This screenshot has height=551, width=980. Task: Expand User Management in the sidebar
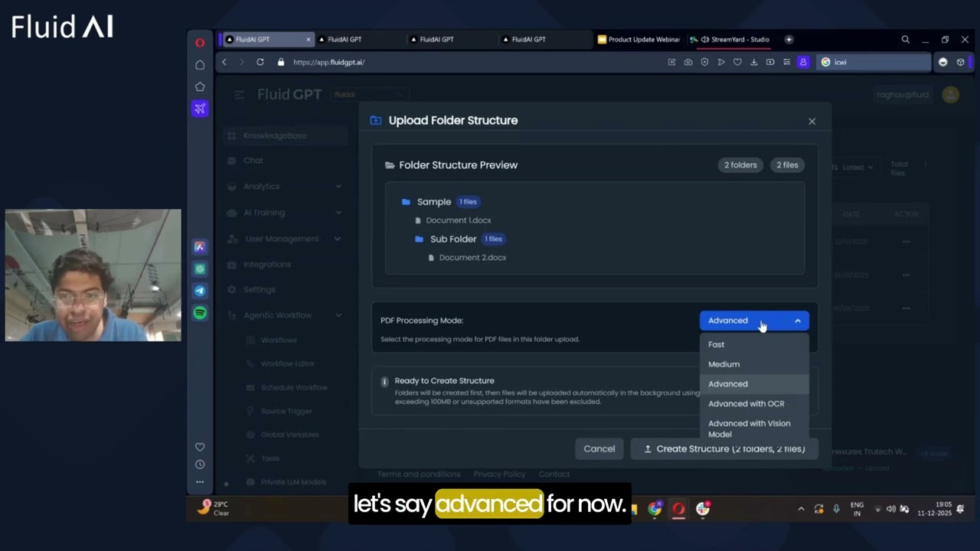coord(284,239)
